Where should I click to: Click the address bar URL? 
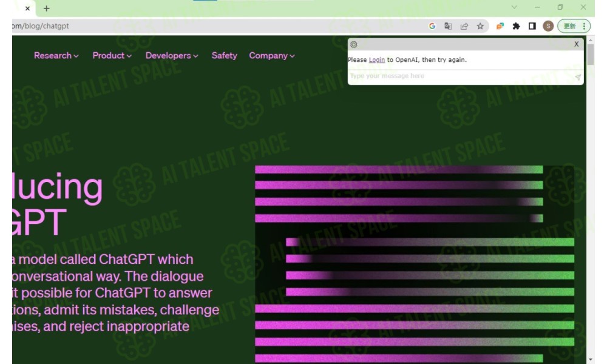tap(40, 26)
